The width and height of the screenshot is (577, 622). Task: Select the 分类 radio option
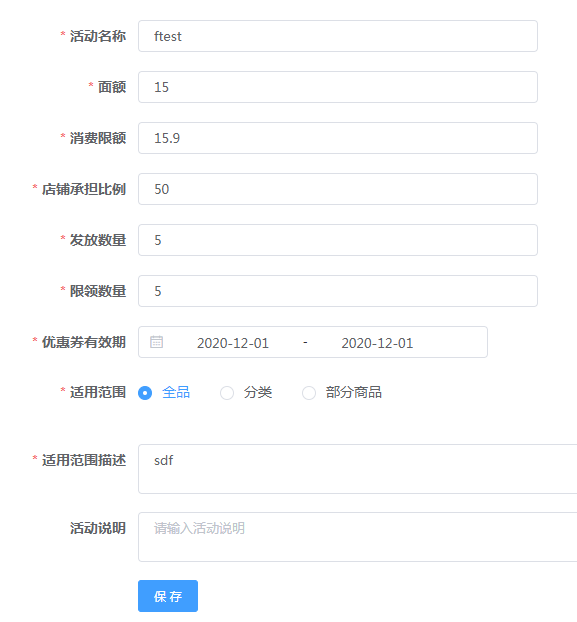point(227,393)
